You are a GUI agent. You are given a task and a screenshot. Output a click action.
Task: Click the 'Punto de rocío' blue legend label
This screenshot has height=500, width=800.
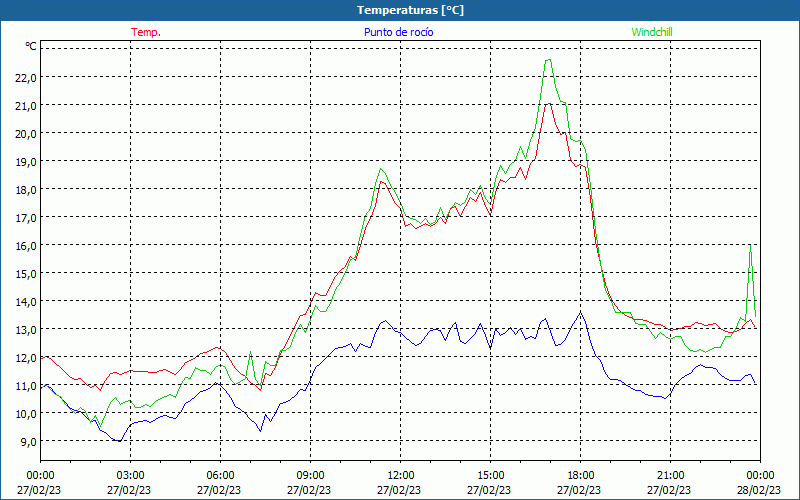(398, 32)
